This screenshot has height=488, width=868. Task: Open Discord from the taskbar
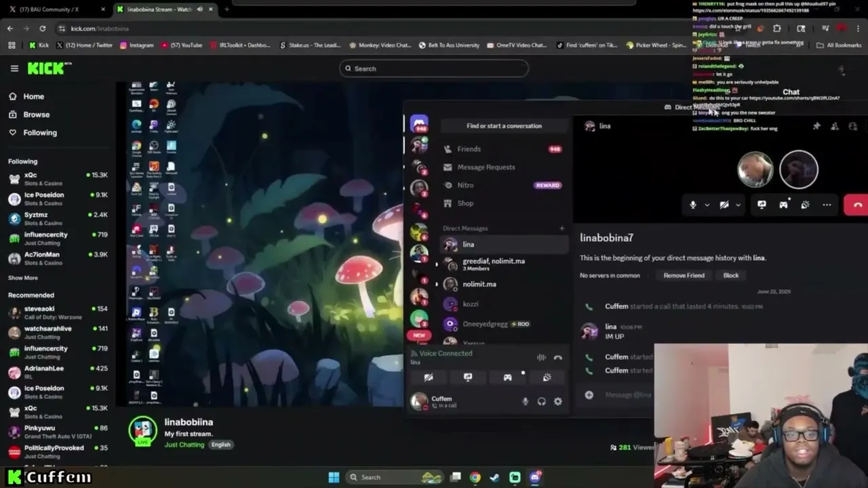pos(535,477)
